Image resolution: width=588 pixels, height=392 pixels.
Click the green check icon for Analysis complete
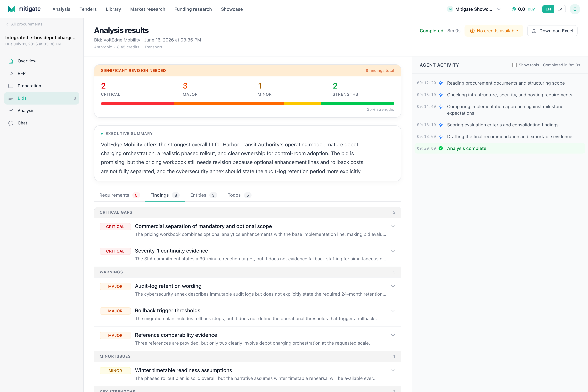point(441,148)
